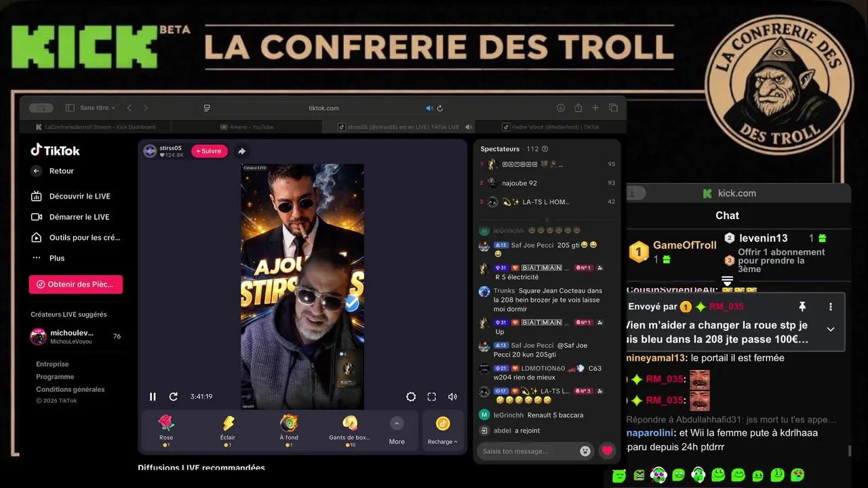
Task: Show Spectateurs info with the question icon
Action: [x=545, y=149]
